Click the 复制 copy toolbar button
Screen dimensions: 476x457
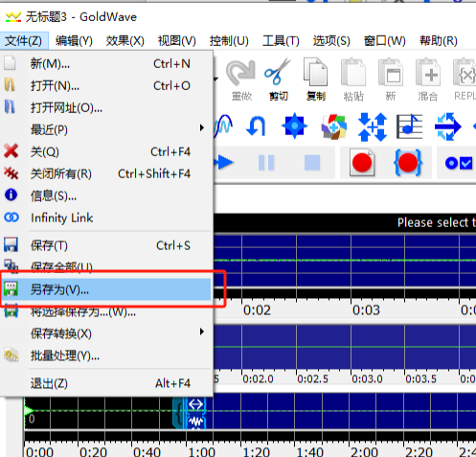(315, 80)
